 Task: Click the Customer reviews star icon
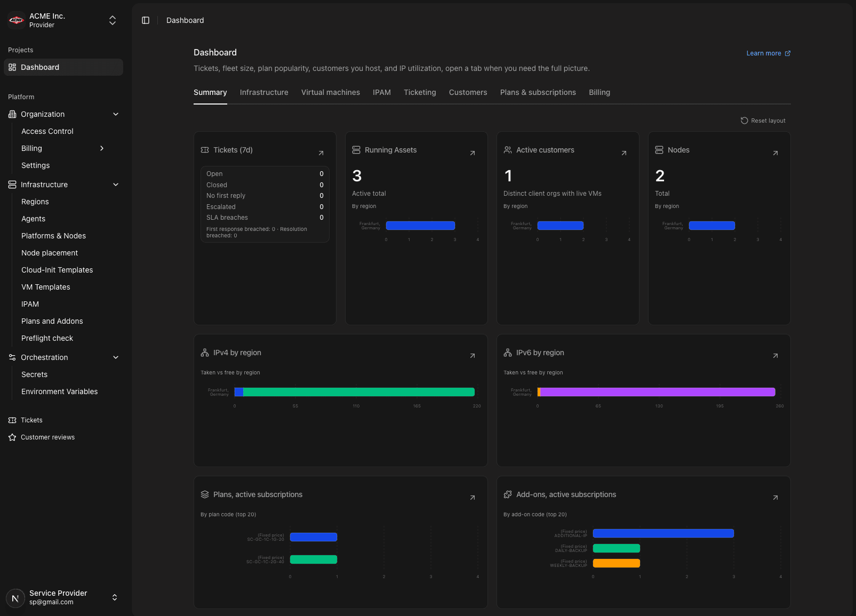click(x=12, y=437)
